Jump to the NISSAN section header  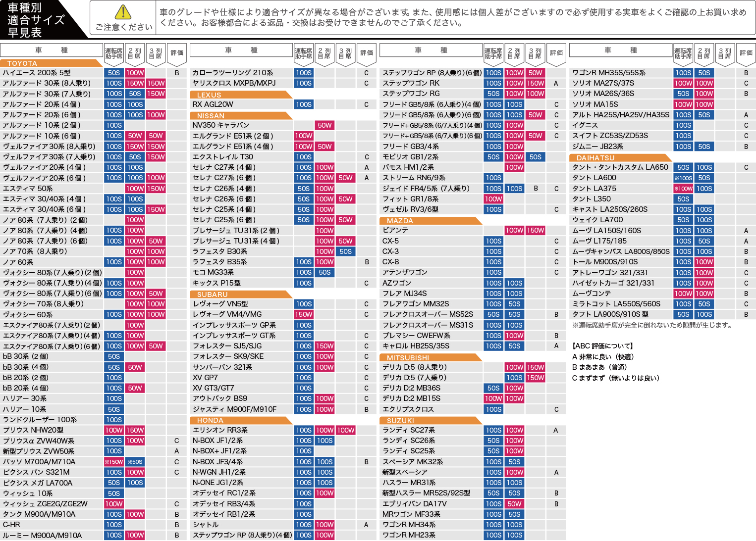[x=211, y=116]
